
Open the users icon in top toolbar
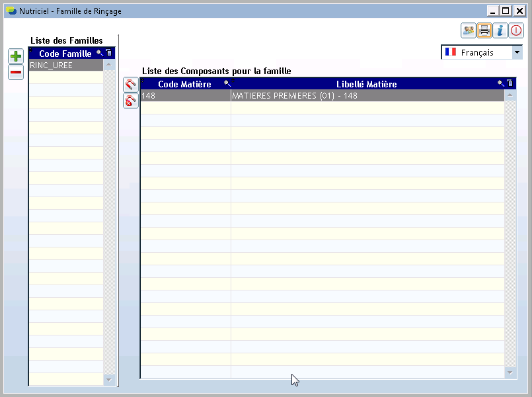(x=468, y=30)
